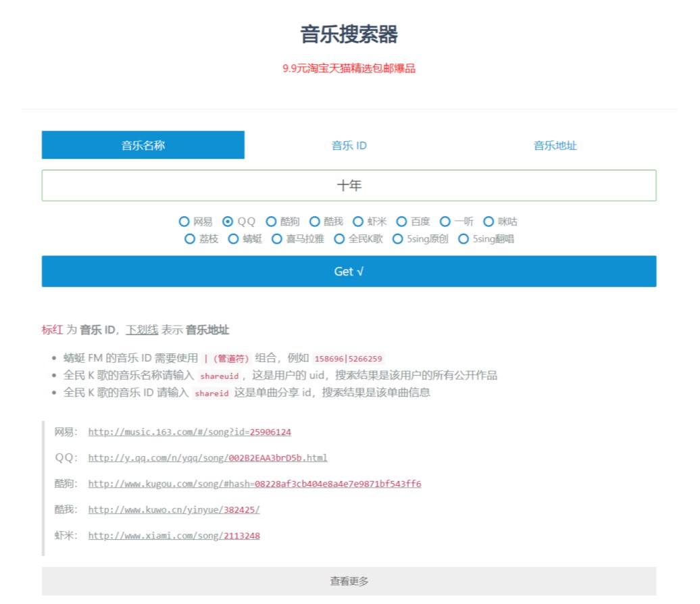This screenshot has width=700, height=604.
Task: Switch to the 音乐名称 tab
Action: click(143, 145)
